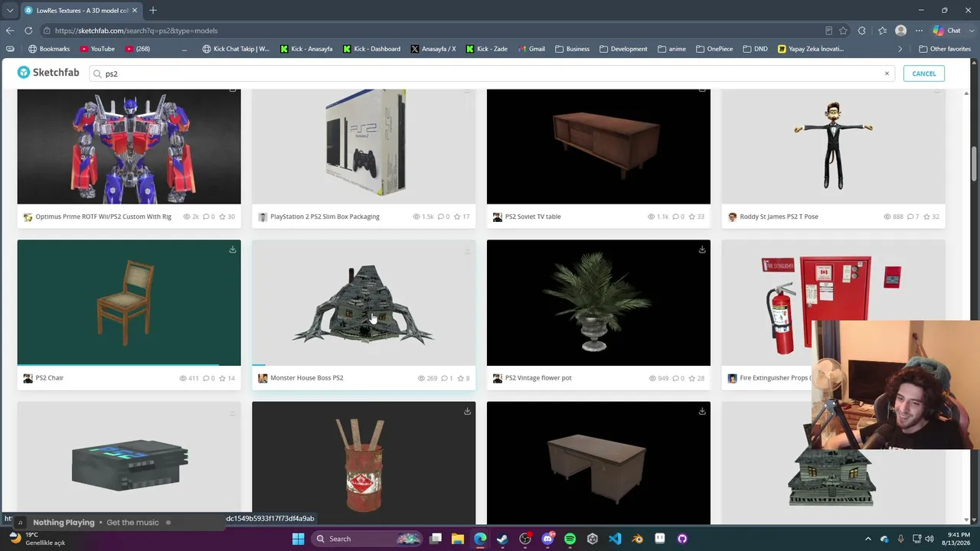Screen dimensions: 980x551
Task: Open the Business bookmarks folder
Action: 572,49
